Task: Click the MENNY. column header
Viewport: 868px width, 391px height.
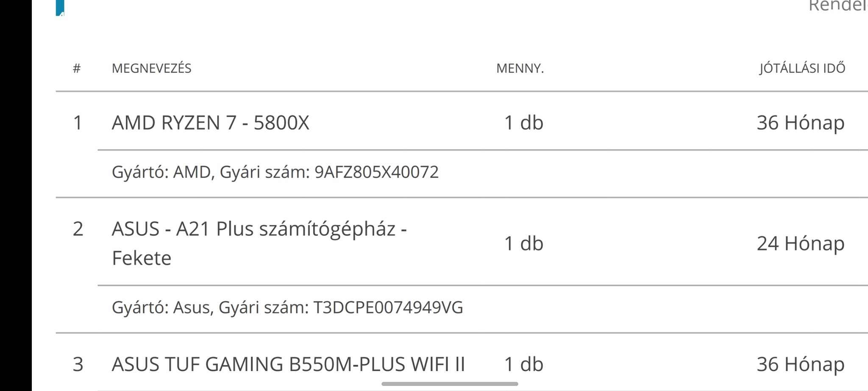Action: tap(520, 68)
